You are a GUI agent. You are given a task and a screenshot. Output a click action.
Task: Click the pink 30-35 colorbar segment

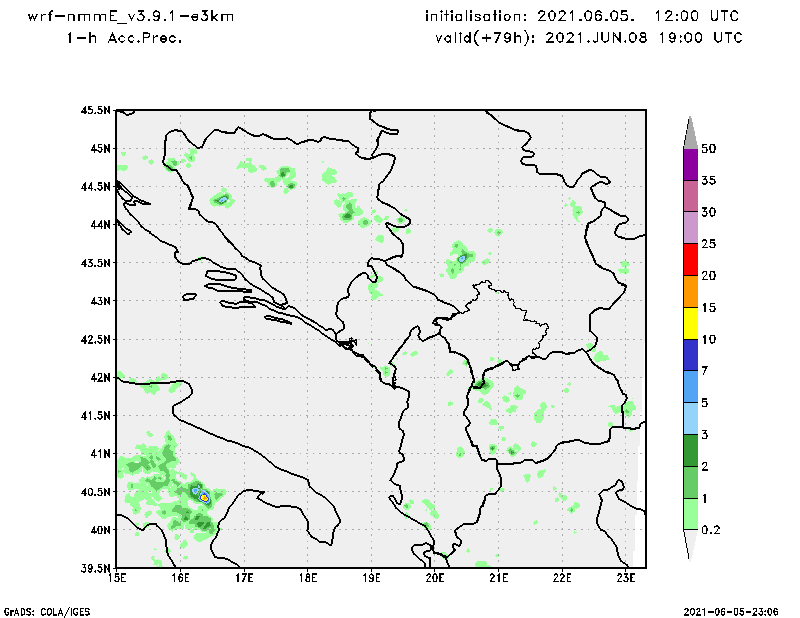[x=690, y=196]
